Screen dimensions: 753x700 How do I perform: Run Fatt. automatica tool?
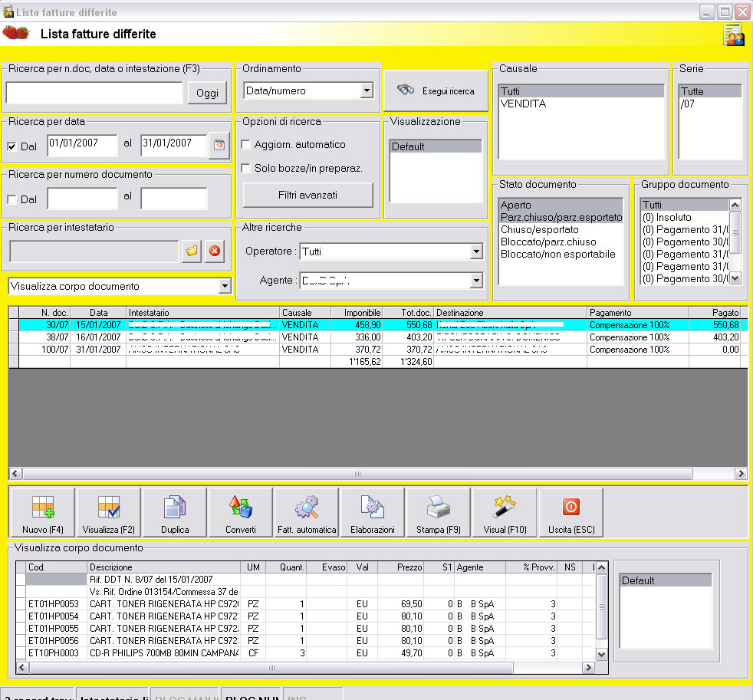[307, 512]
